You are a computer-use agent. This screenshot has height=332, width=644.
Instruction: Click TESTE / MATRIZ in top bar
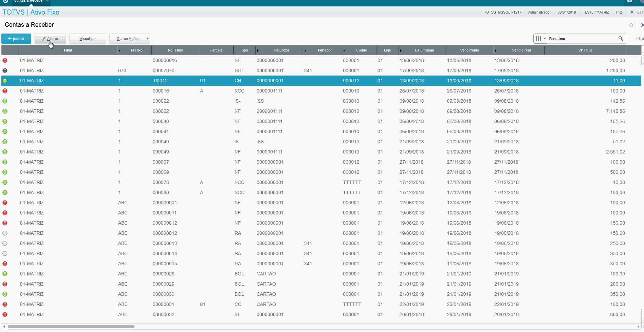coord(596,12)
